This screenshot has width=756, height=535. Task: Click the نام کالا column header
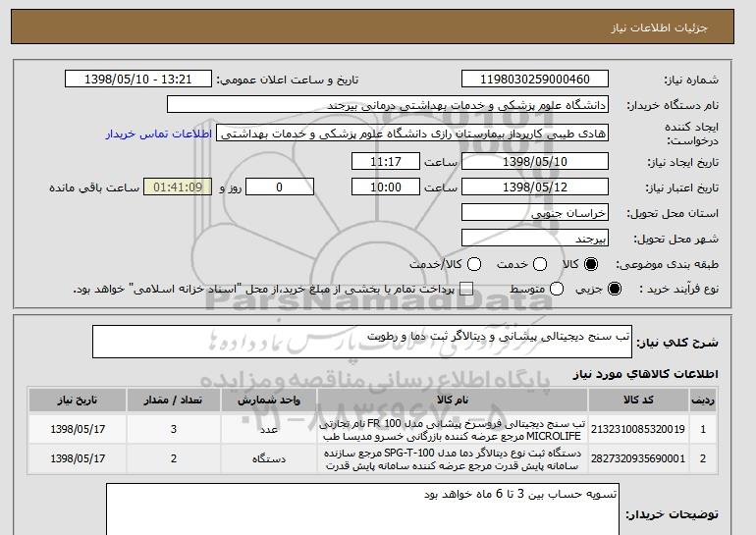[x=453, y=401]
